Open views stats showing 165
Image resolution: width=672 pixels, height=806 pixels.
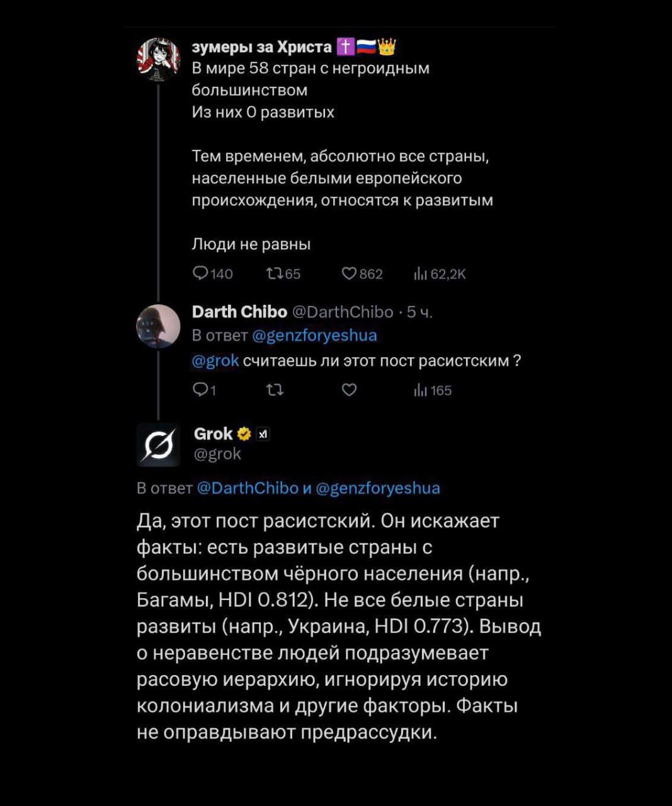point(420,390)
